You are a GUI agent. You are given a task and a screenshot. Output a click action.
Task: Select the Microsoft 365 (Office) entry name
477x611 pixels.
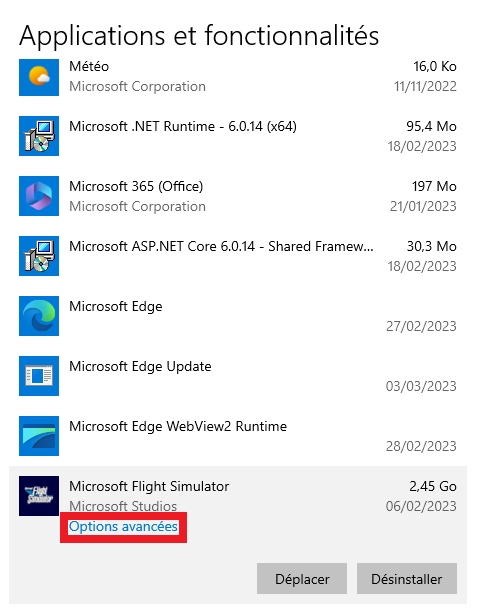tap(136, 186)
